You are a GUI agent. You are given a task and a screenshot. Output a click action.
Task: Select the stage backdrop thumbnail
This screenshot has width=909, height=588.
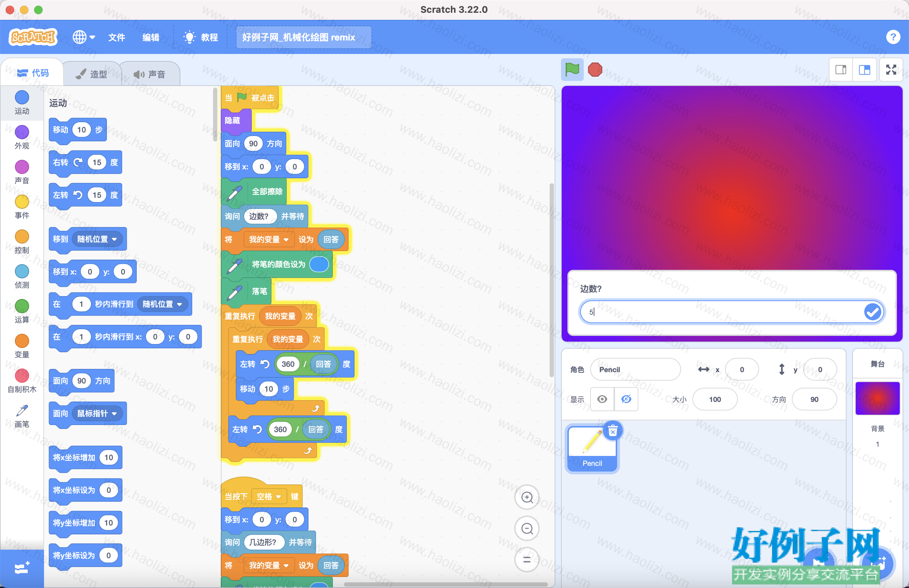(877, 398)
